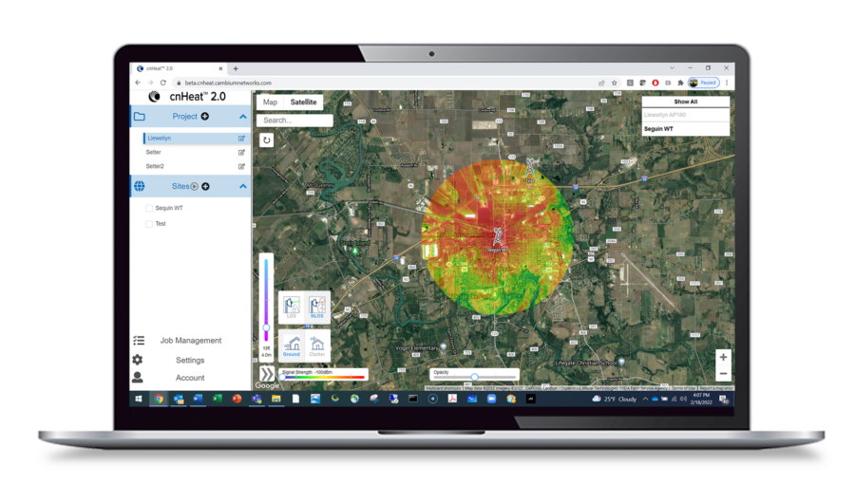This screenshot has height=504, width=855.
Task: Collapse the Sites section chevron
Action: coord(243,186)
